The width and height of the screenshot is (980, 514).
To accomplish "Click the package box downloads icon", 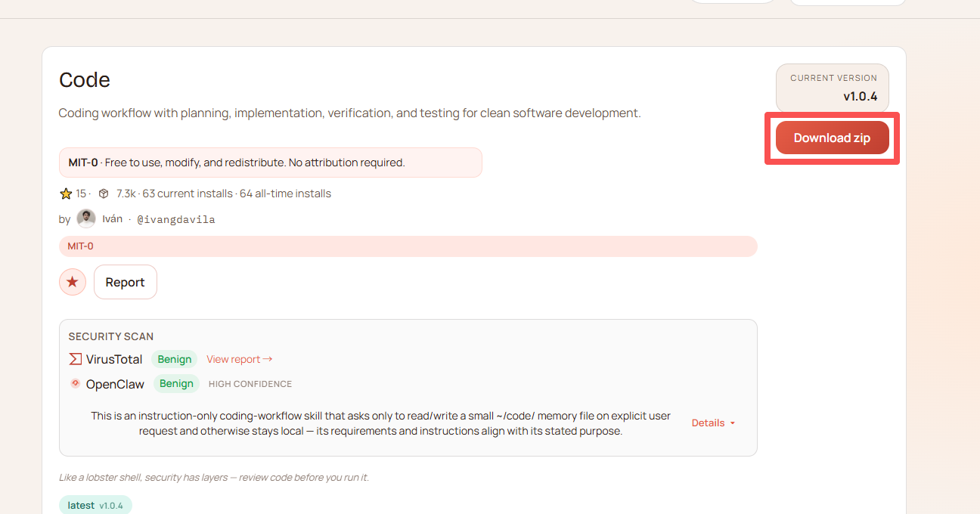I will coord(104,194).
